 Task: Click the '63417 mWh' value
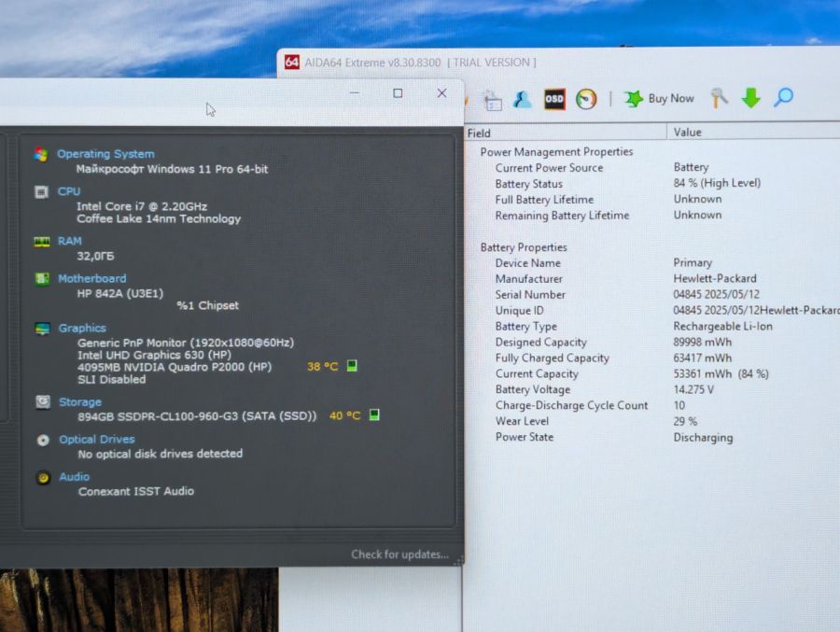[x=702, y=358]
